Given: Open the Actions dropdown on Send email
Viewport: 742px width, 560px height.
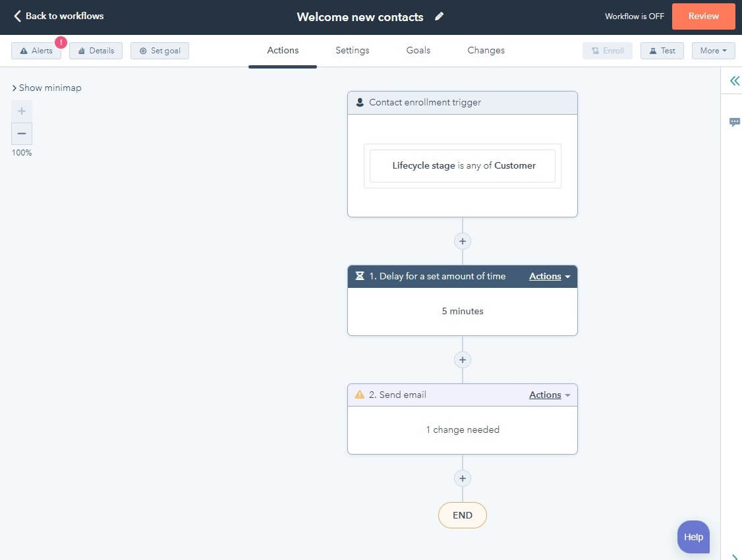Looking at the screenshot, I should tap(549, 394).
